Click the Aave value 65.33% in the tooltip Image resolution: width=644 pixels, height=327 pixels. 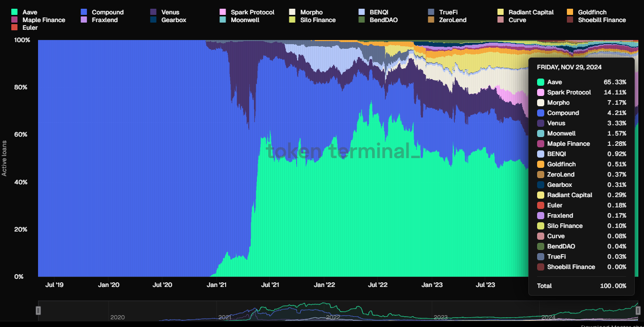pos(615,82)
